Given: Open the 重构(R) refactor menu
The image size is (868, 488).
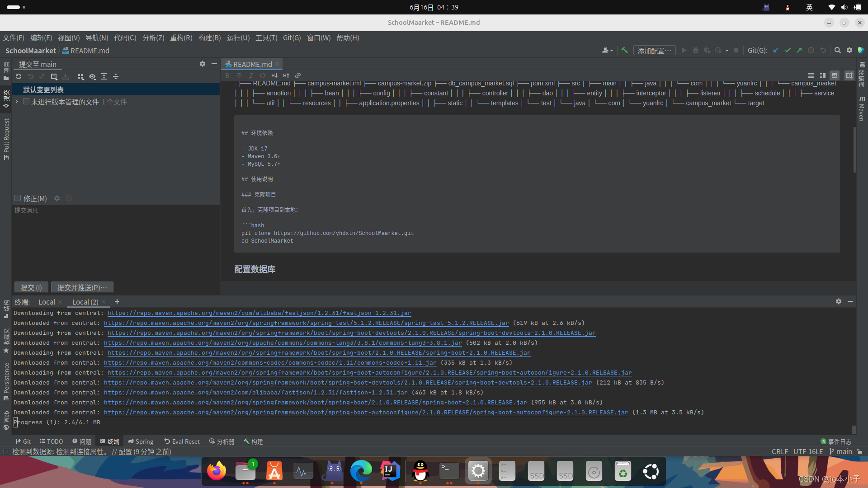Looking at the screenshot, I should pos(181,38).
